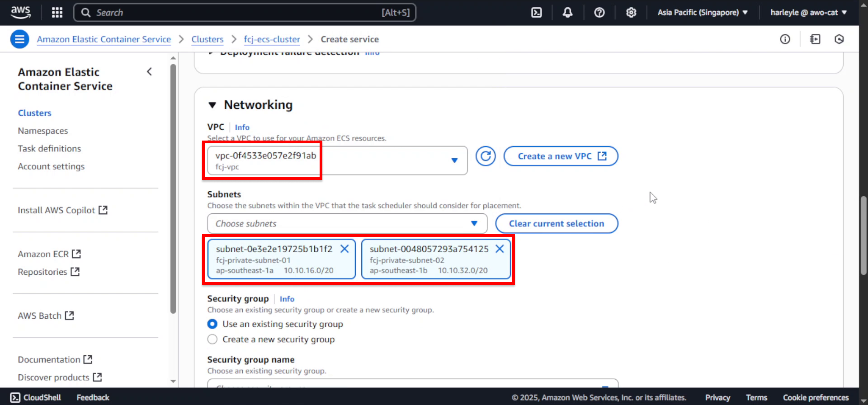868x405 pixels.
Task: Open Install AWS Copilot link
Action: pos(63,210)
